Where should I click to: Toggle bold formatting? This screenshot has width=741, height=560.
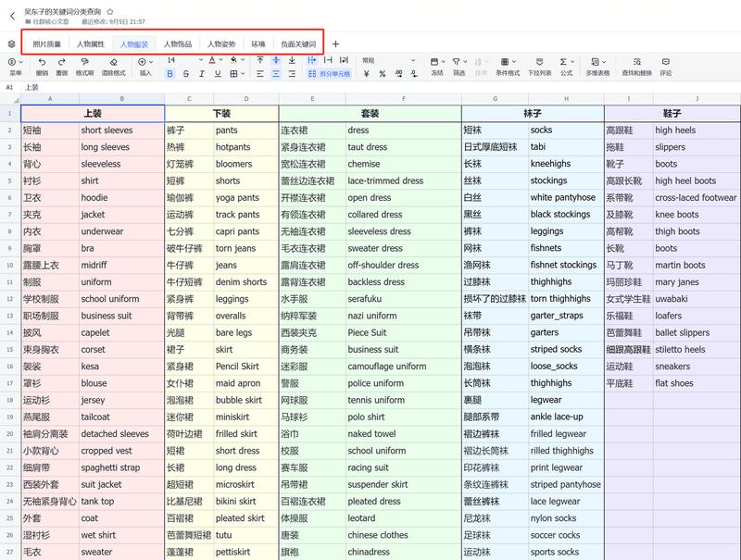(x=170, y=72)
